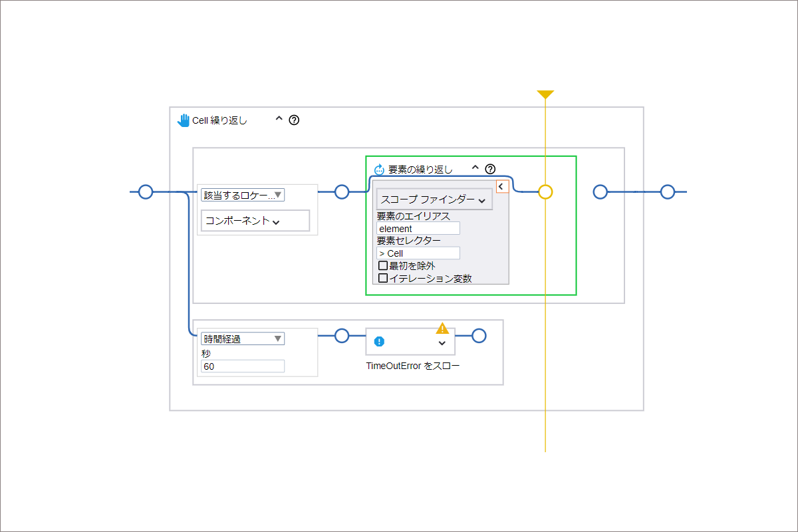
Task: Open help for 要素の繰り返し
Action: (x=490, y=169)
